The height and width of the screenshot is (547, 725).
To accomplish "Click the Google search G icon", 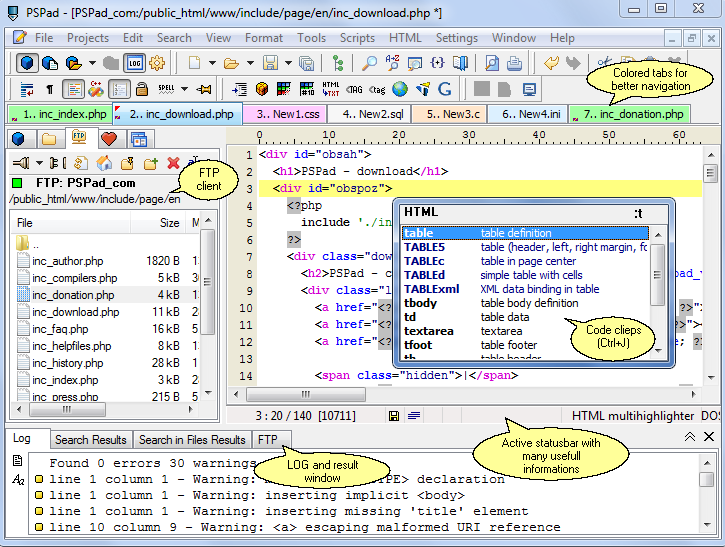I will click(445, 89).
